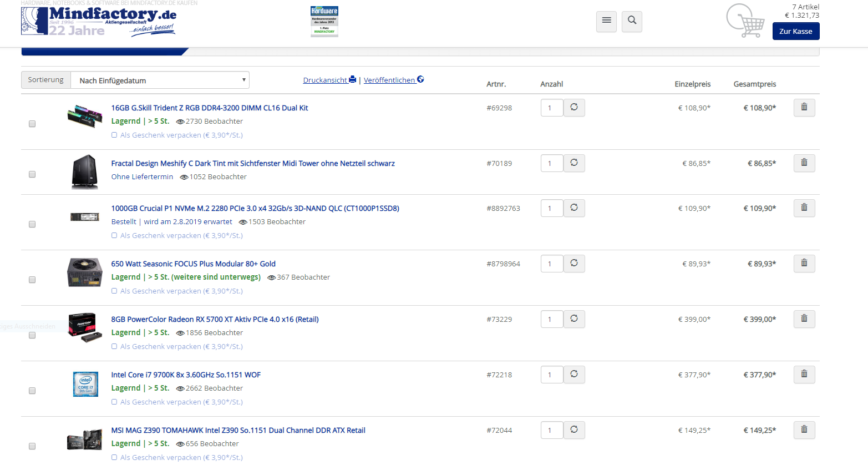
Task: Click the PowerColor graphics card thumbnail
Action: coord(85,327)
